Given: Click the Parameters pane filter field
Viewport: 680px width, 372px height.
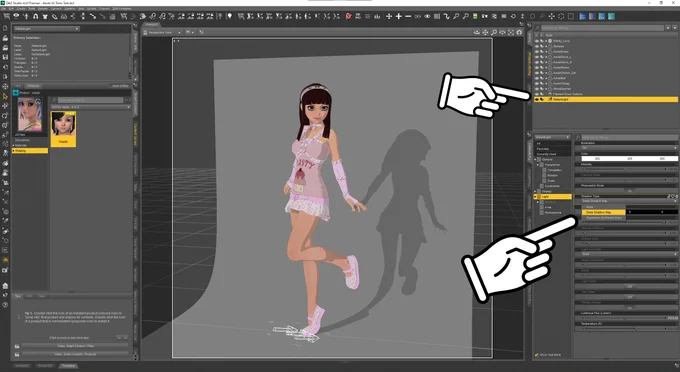Looking at the screenshot, I should (x=629, y=137).
